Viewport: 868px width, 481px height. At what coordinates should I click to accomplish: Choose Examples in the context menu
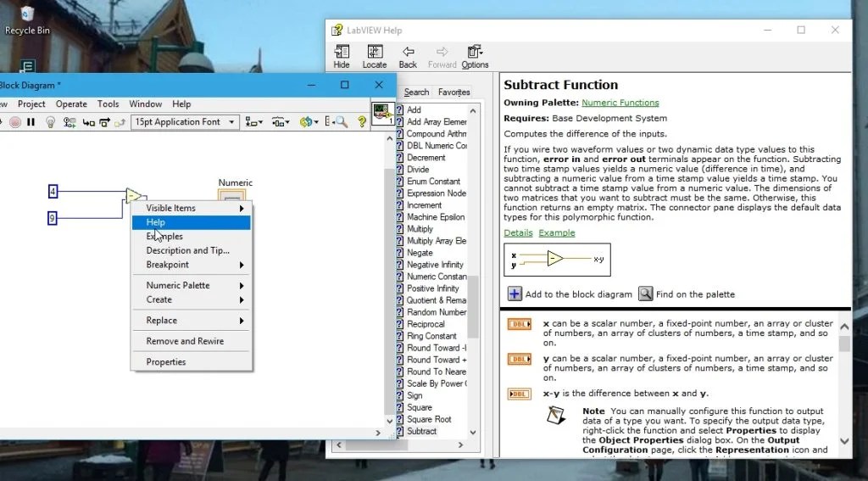(x=192, y=236)
